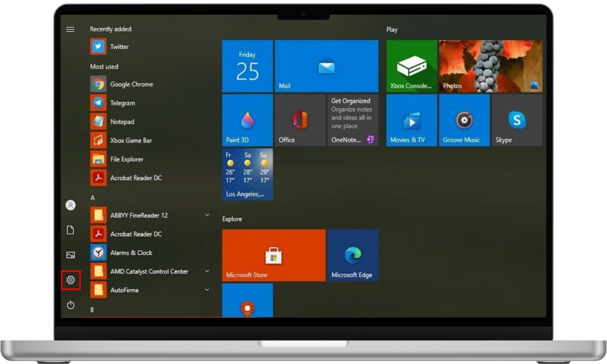Open the Alarms & Clock app
The height and width of the screenshot is (364, 607).
(131, 253)
